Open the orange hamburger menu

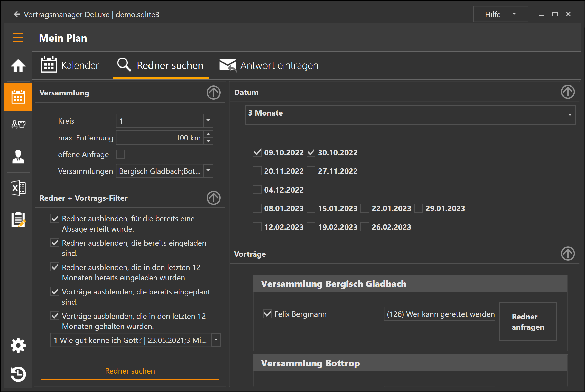(x=18, y=37)
